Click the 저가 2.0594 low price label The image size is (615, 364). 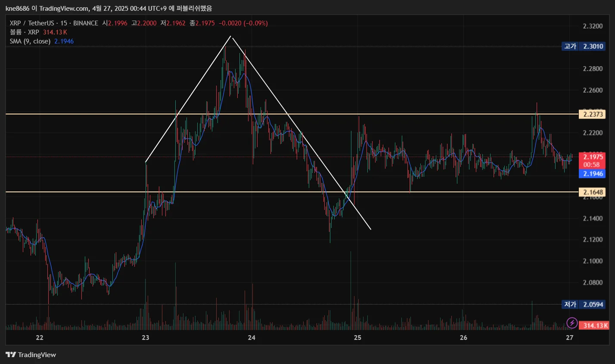point(584,304)
